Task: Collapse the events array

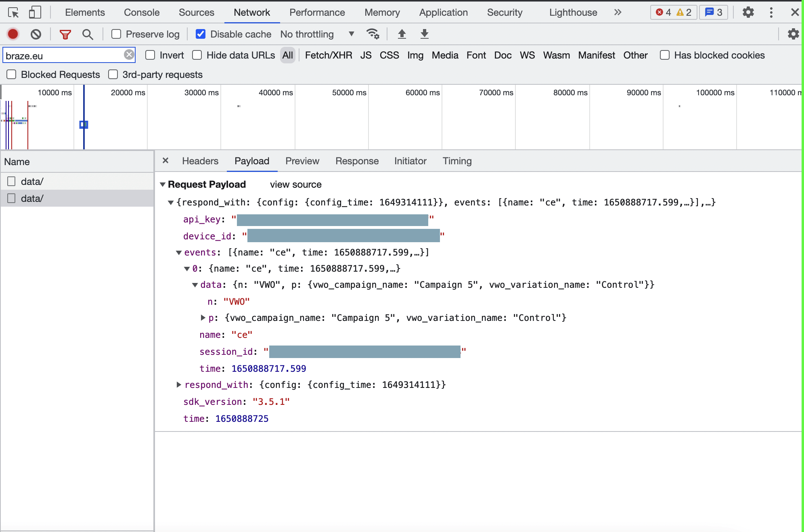Action: click(179, 253)
